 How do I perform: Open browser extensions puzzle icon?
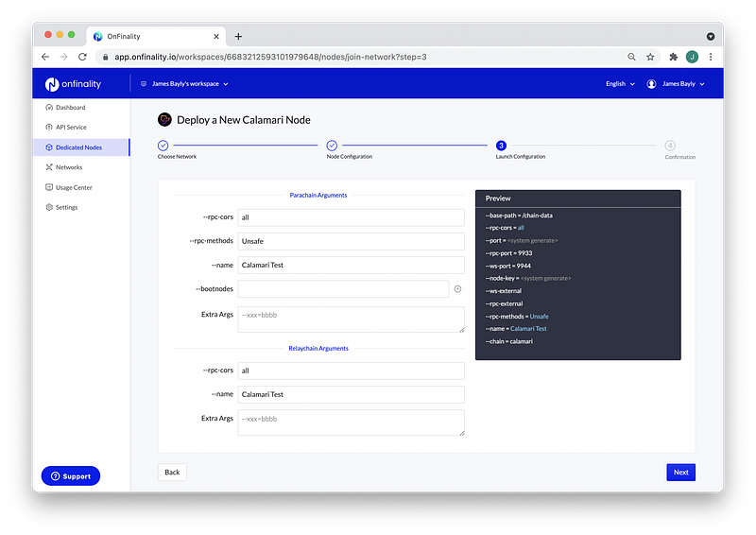pyautogui.click(x=673, y=57)
